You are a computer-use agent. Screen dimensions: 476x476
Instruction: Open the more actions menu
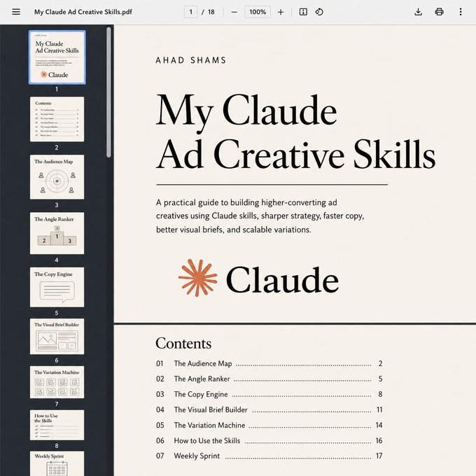[461, 12]
